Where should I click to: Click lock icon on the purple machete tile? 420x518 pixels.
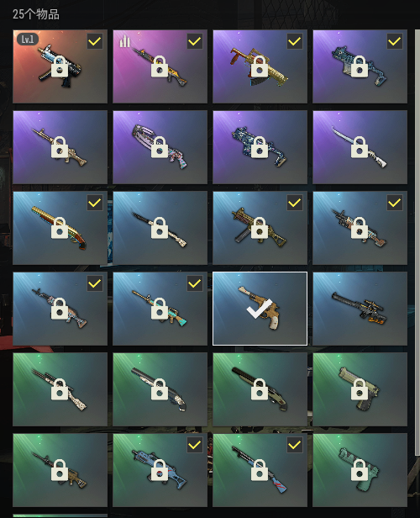360,147
